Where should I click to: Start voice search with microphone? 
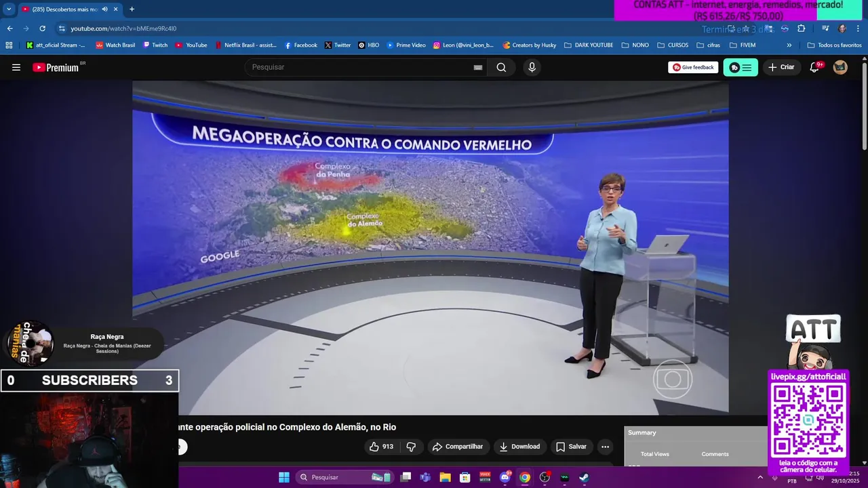pos(532,67)
